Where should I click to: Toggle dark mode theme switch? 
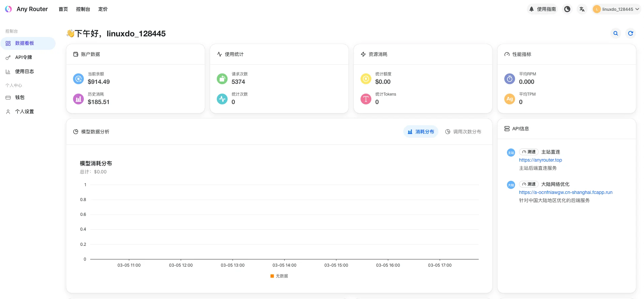click(x=567, y=9)
